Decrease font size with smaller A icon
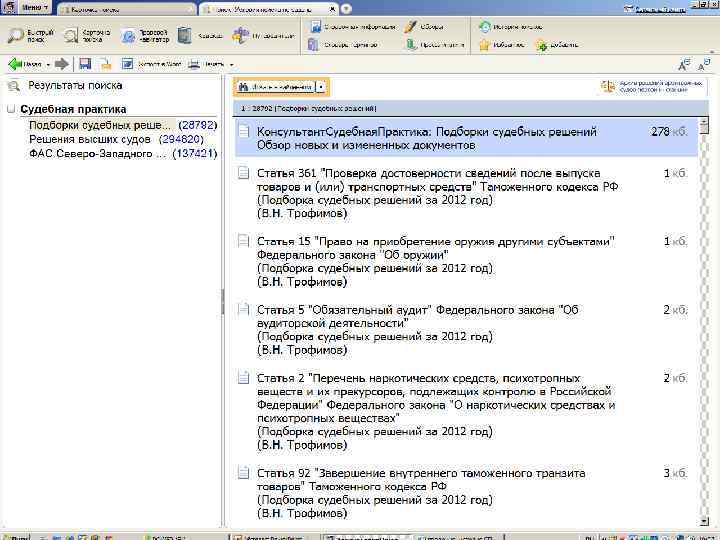 [x=704, y=65]
